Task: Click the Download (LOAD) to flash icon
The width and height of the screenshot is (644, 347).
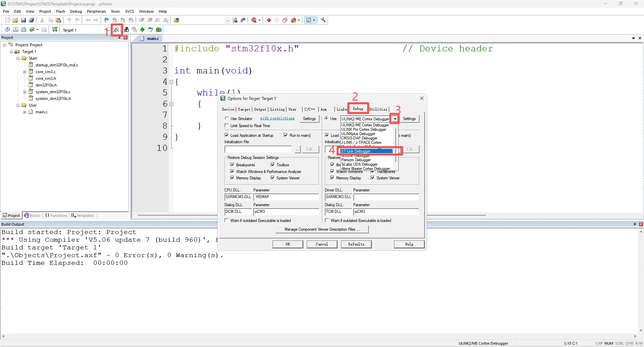Action: (55, 30)
